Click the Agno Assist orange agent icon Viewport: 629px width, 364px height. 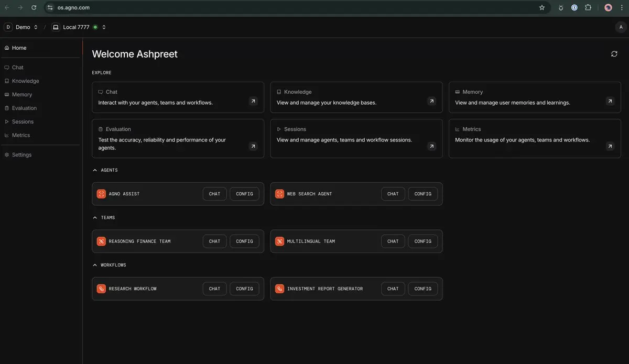(101, 194)
